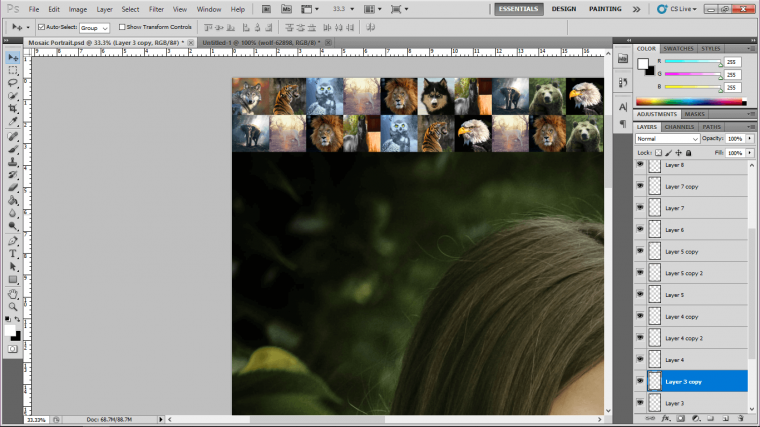Switch to the Masks tab

coord(695,114)
